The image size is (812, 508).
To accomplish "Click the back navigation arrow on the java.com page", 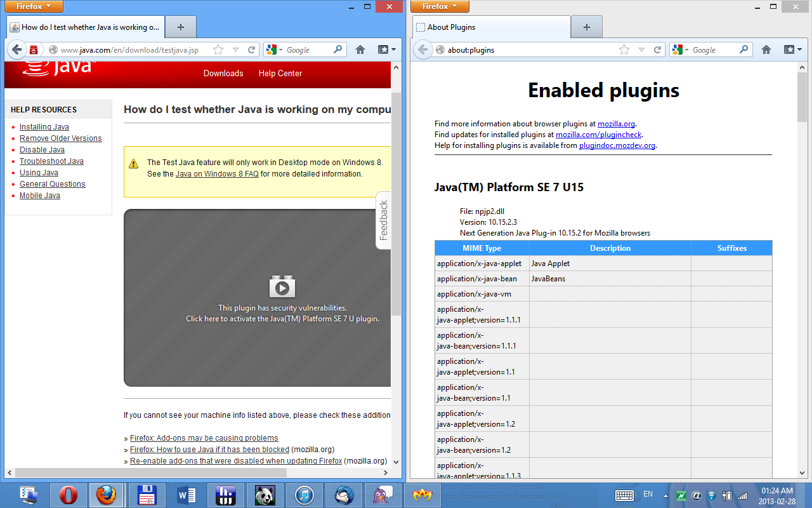I will click(16, 50).
